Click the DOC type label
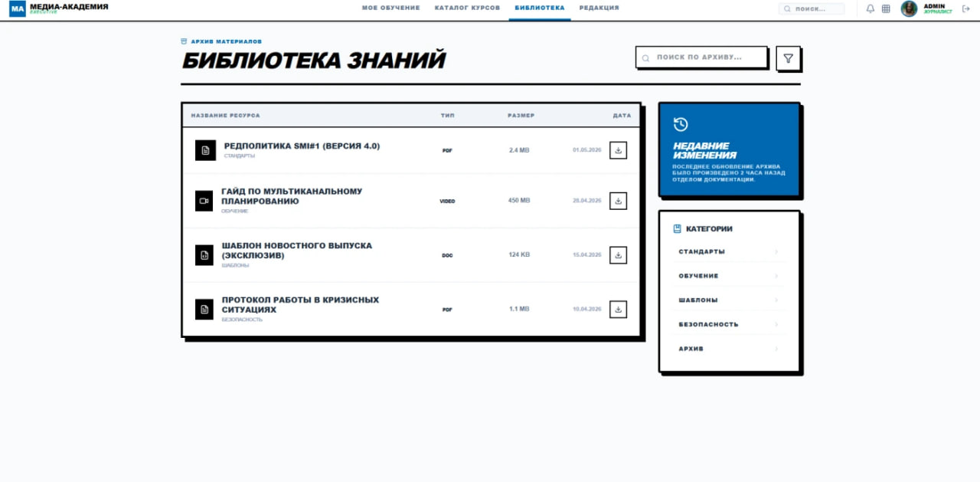This screenshot has height=482, width=980. (x=447, y=255)
